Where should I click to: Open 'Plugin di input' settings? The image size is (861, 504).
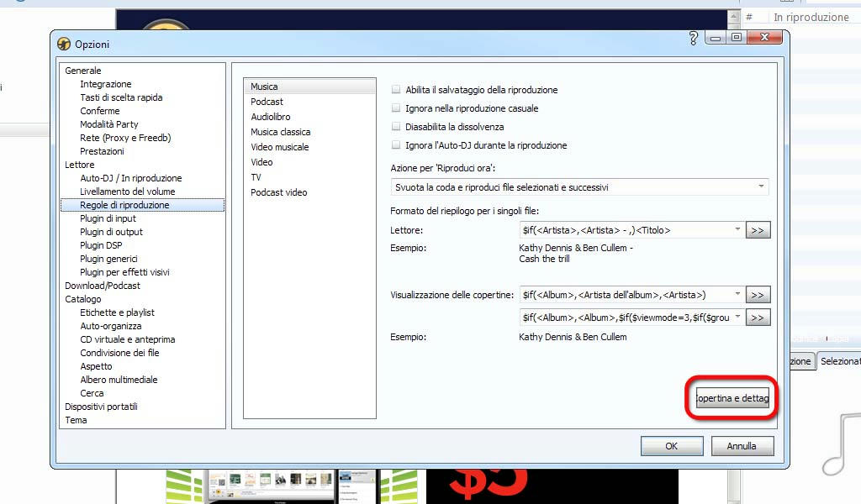tap(108, 218)
